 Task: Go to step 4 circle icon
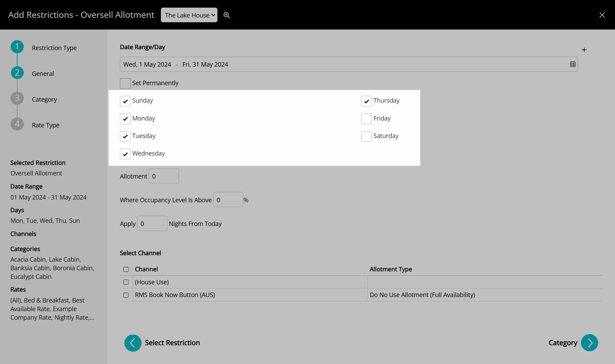click(17, 124)
